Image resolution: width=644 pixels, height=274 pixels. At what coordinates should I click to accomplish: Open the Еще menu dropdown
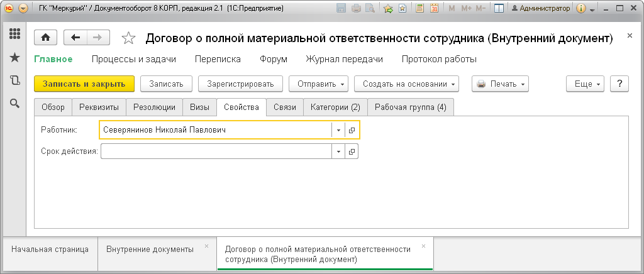[585, 84]
